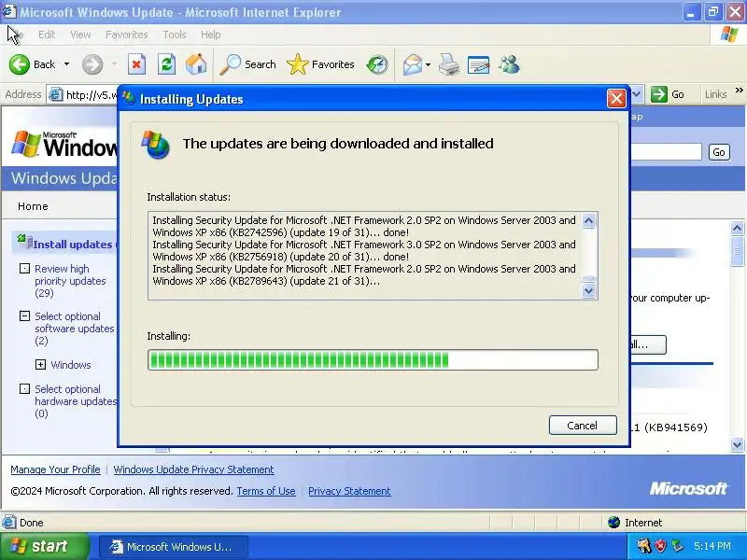Open Review high priority updates link
The width and height of the screenshot is (747, 560).
pyautogui.click(x=71, y=281)
